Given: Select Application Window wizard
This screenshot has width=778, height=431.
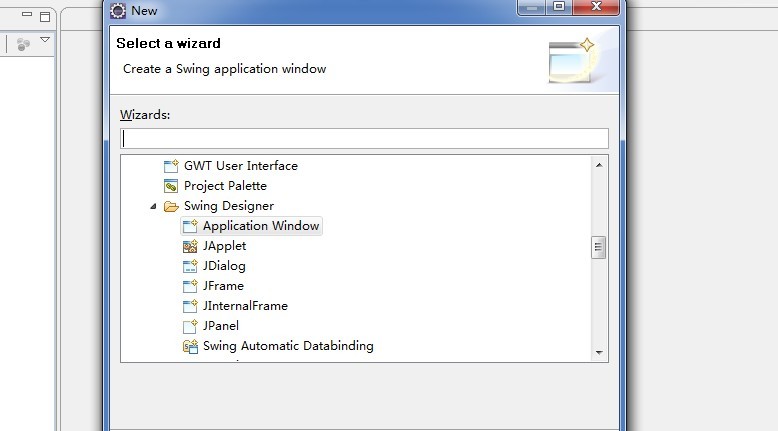Looking at the screenshot, I should [x=261, y=226].
